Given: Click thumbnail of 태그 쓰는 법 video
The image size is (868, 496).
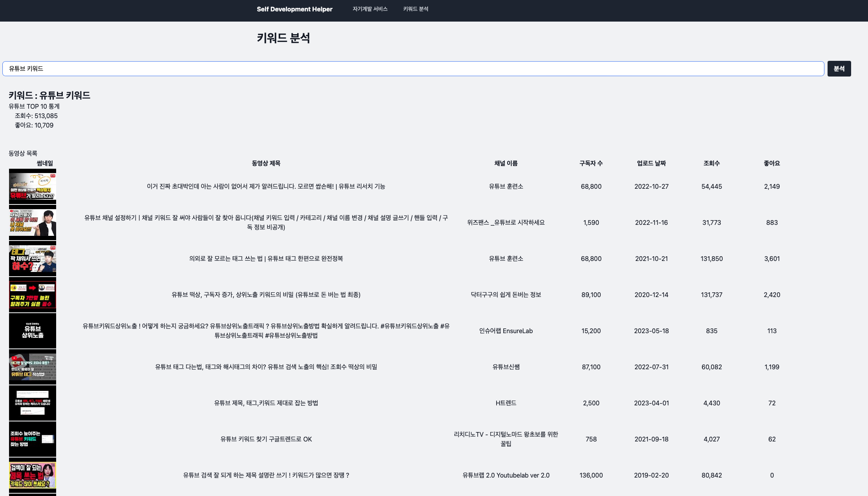Looking at the screenshot, I should pos(33,259).
